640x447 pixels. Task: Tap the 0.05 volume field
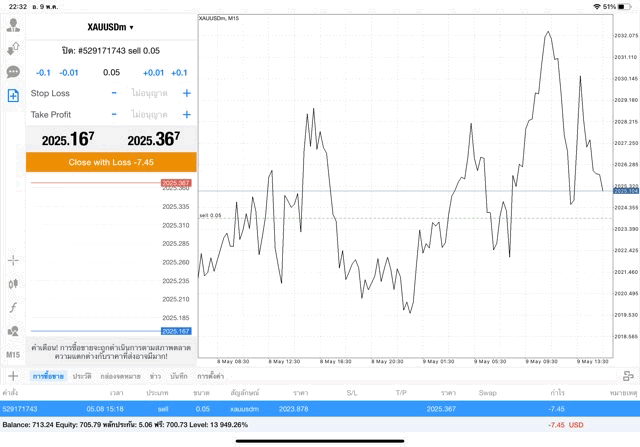(x=111, y=73)
